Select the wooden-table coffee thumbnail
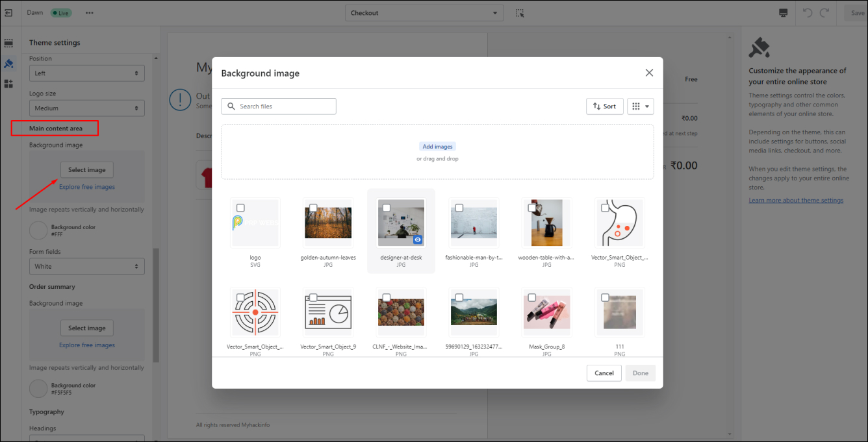The width and height of the screenshot is (868, 442). (x=546, y=223)
